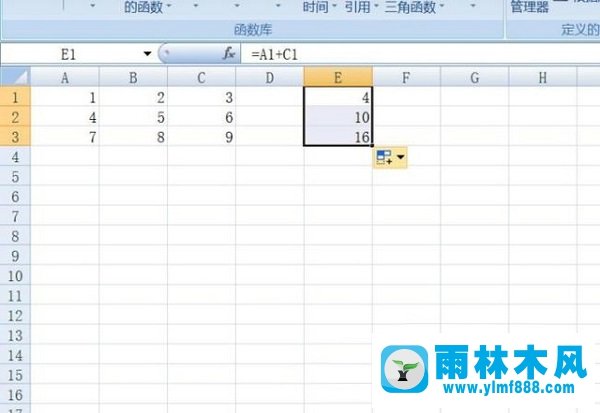Click cell B2 containing 5

click(x=133, y=117)
